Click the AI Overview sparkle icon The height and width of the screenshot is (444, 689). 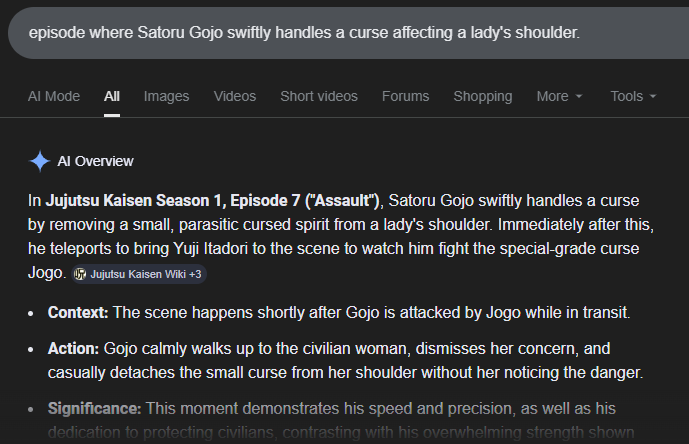(x=40, y=161)
